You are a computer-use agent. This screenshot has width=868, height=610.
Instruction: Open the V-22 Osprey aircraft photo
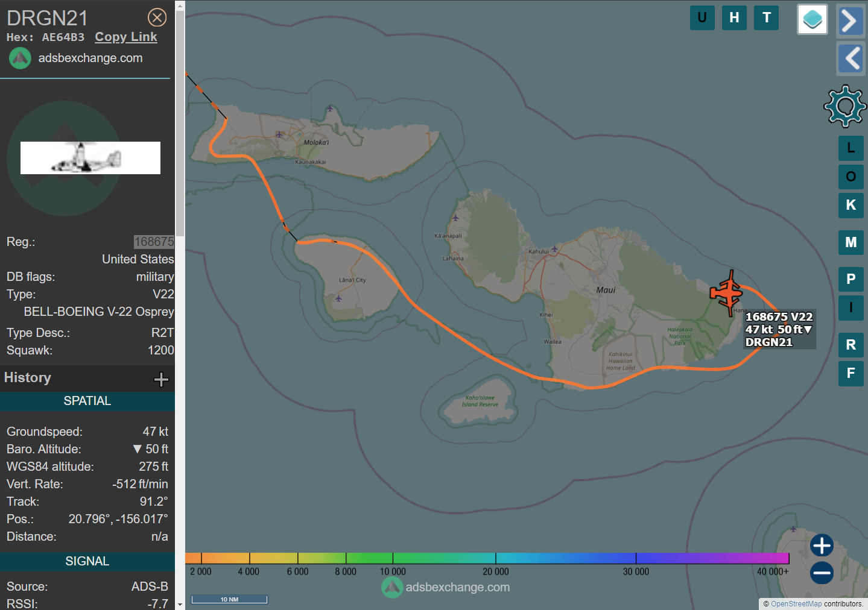point(90,158)
